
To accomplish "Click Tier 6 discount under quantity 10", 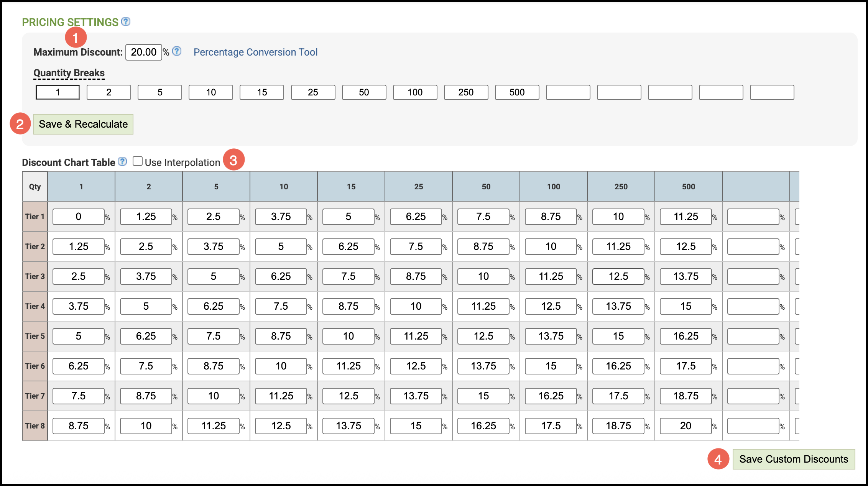I will 281,366.
